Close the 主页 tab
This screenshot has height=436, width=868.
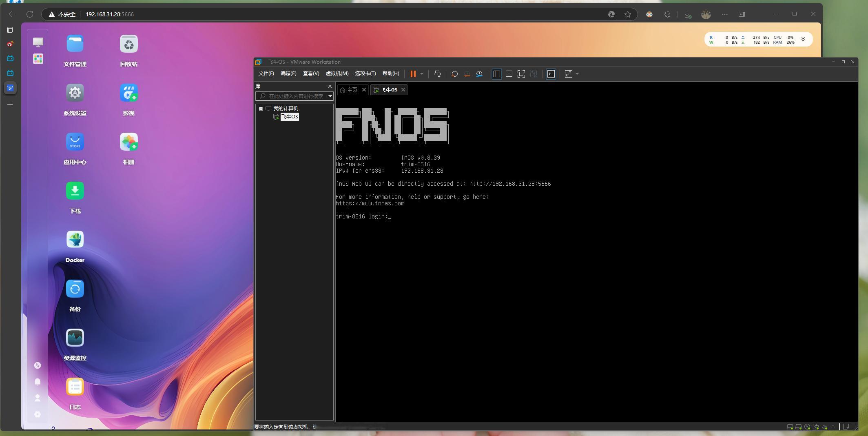click(x=364, y=90)
